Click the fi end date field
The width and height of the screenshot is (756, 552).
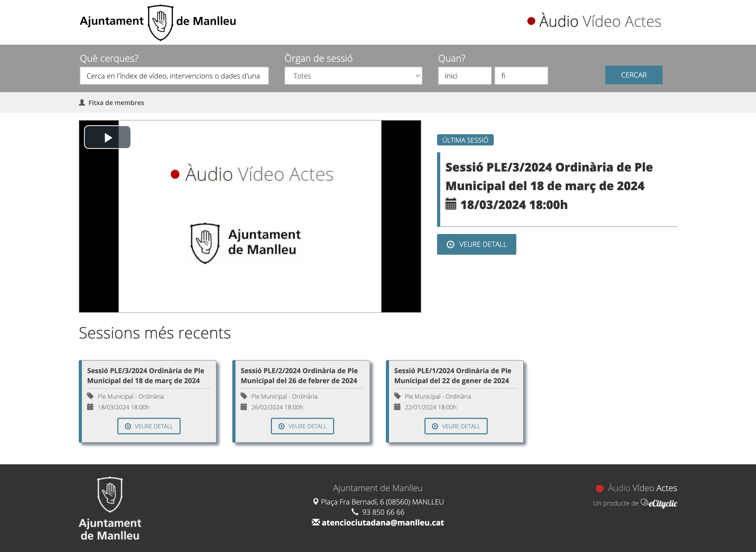pyautogui.click(x=521, y=76)
